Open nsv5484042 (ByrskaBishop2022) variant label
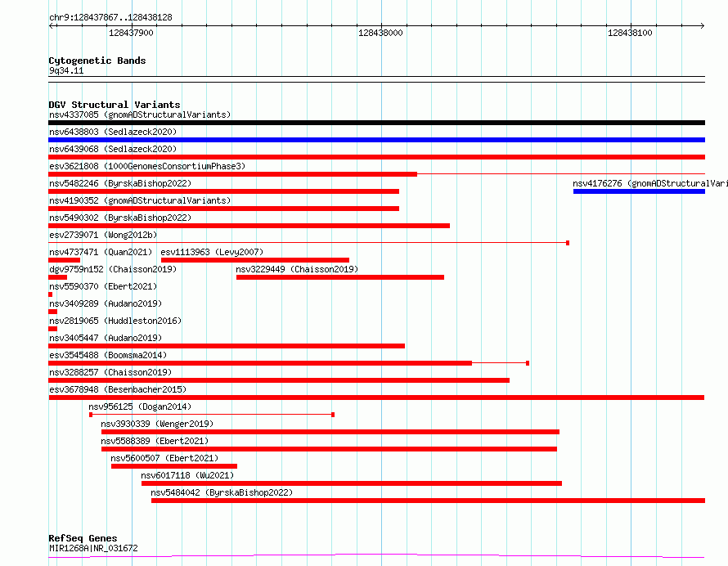This screenshot has width=728, height=566. [x=222, y=492]
